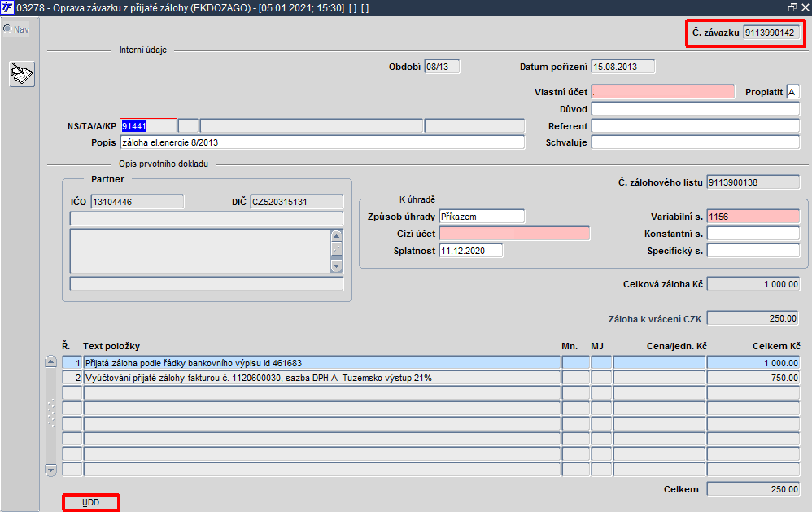Click the edit document icon in sidebar
The height and width of the screenshot is (512, 812).
click(x=22, y=73)
